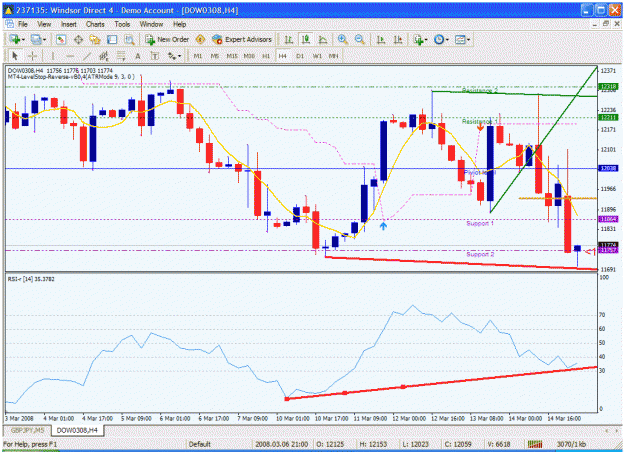The width and height of the screenshot is (625, 452).
Task: Open the Data Window crosshair-target icon
Action: pyautogui.click(x=78, y=39)
